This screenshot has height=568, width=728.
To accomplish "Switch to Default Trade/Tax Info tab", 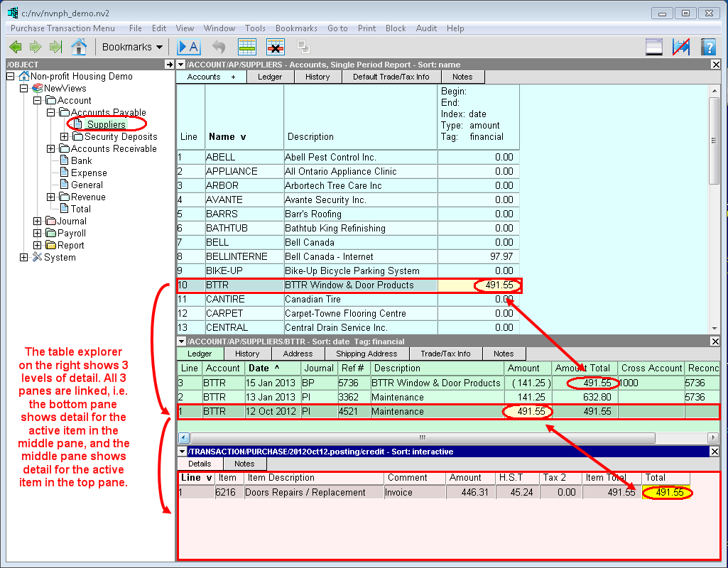I will pyautogui.click(x=391, y=77).
